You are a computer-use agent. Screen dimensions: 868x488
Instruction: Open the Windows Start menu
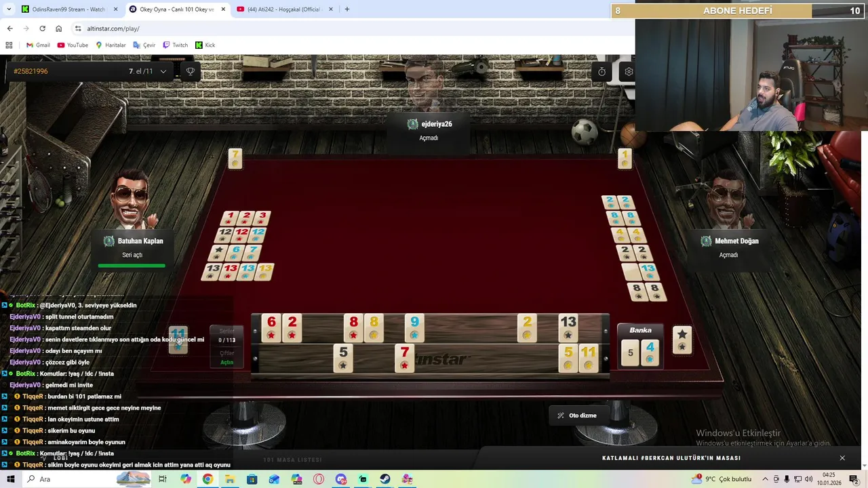(11, 479)
